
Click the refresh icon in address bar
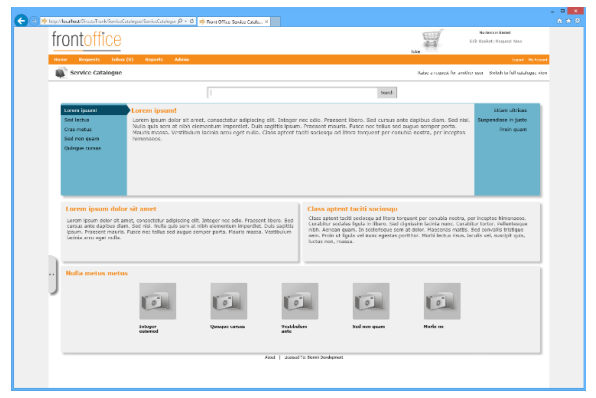[x=192, y=21]
